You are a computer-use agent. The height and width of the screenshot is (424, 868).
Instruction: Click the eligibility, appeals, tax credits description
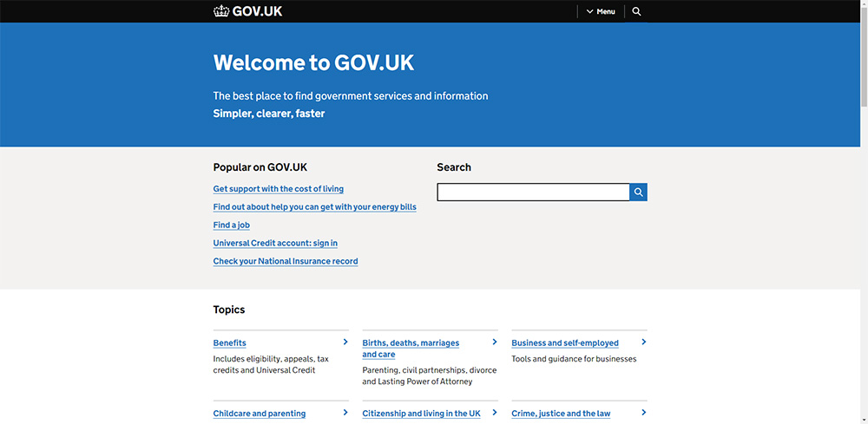tap(271, 364)
